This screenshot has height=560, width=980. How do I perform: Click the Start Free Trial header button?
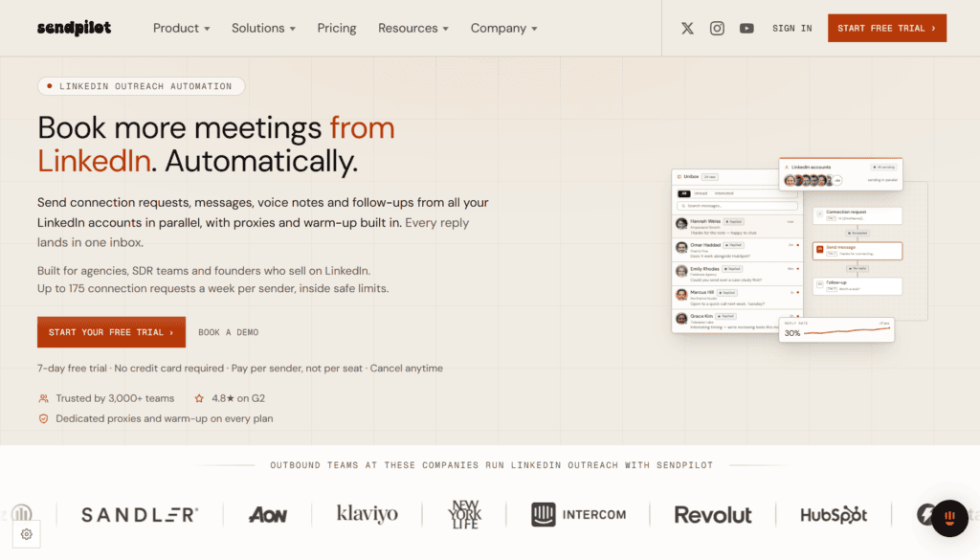pyautogui.click(x=887, y=28)
